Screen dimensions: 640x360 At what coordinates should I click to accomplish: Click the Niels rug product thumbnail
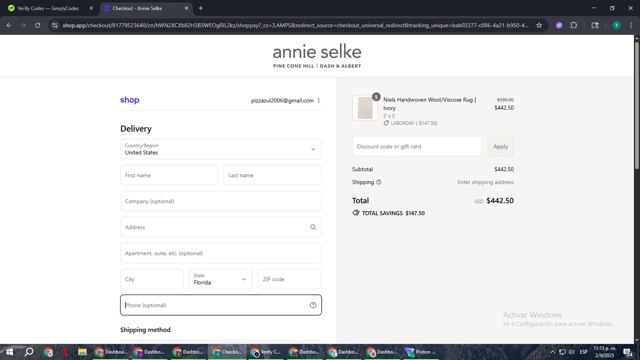[365, 108]
